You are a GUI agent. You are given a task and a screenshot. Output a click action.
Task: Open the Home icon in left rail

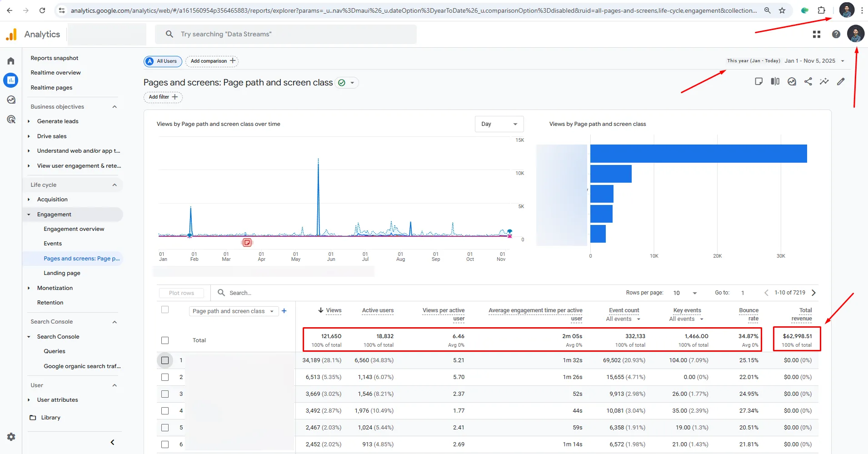pyautogui.click(x=11, y=61)
